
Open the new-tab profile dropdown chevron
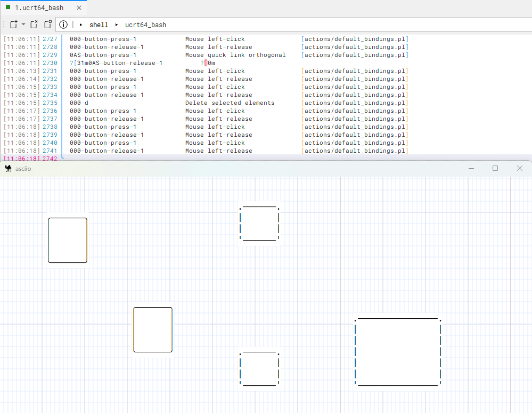[22, 24]
